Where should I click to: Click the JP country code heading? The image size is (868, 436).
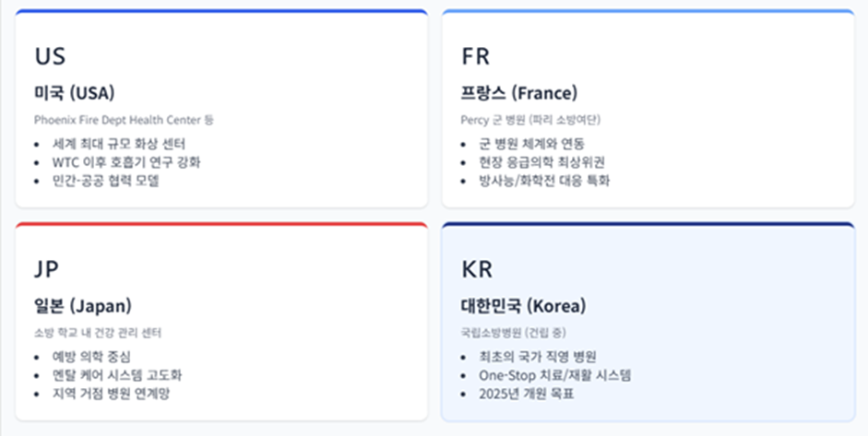click(x=46, y=269)
